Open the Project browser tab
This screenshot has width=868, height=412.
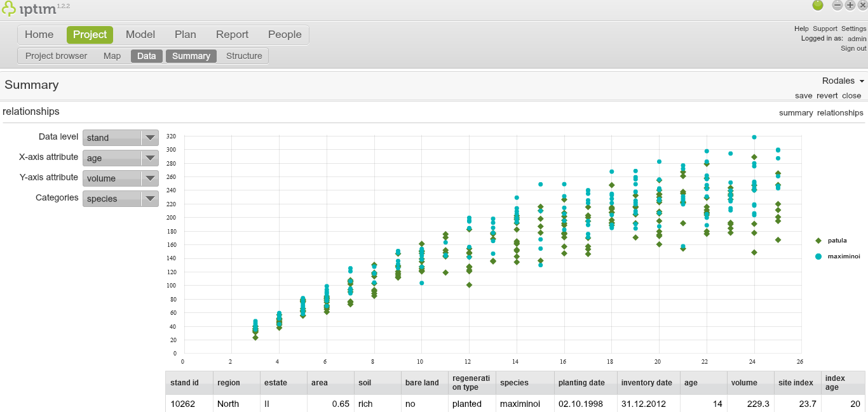click(56, 56)
